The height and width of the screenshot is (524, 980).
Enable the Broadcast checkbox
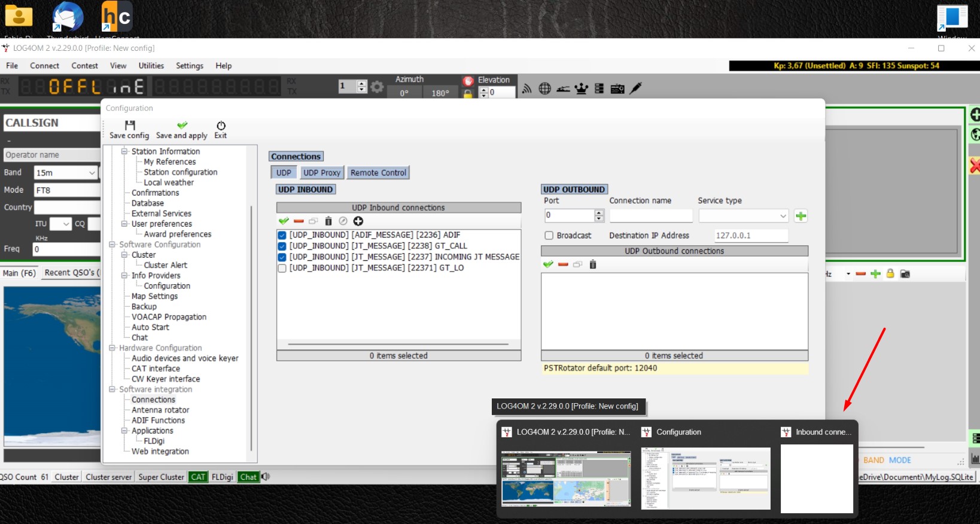(x=549, y=236)
